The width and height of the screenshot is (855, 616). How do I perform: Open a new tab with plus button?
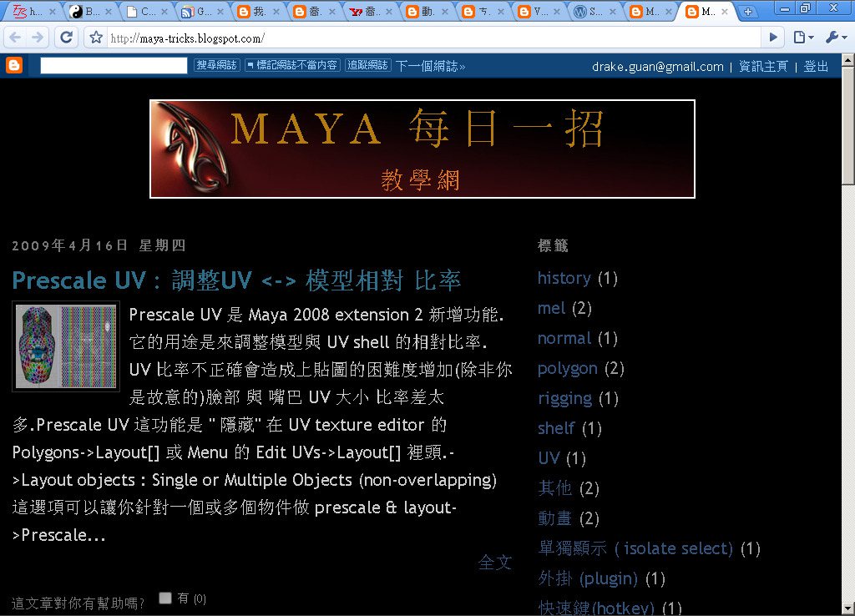[x=747, y=12]
